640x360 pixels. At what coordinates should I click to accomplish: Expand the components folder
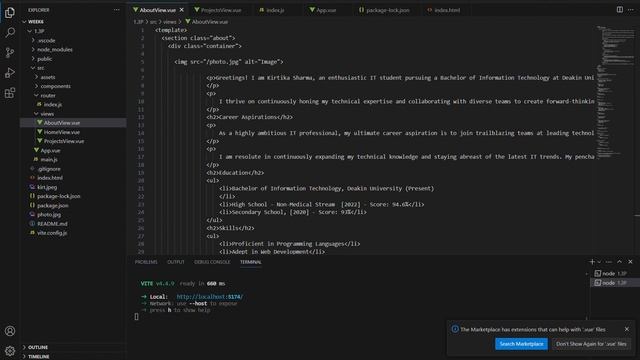(73, 86)
